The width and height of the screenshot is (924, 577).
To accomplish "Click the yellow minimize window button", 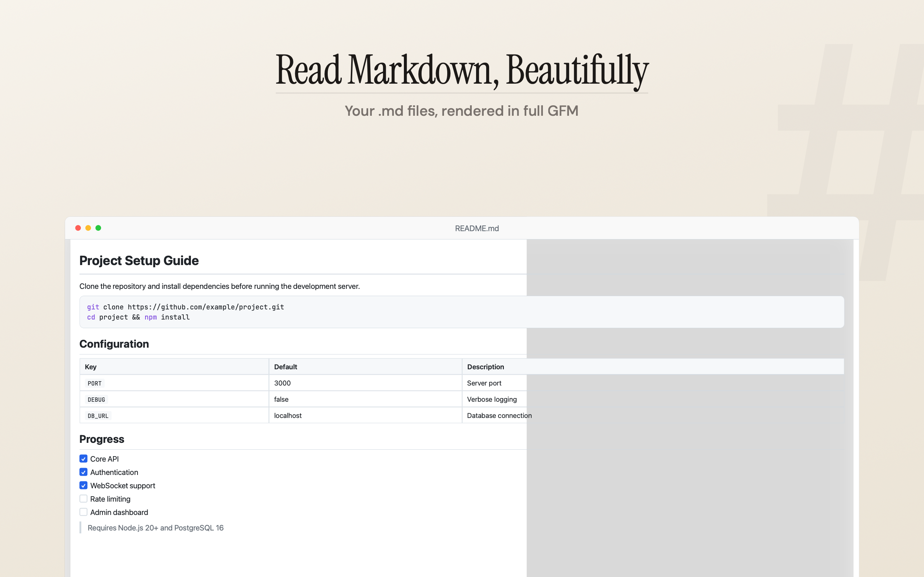I will tap(88, 228).
